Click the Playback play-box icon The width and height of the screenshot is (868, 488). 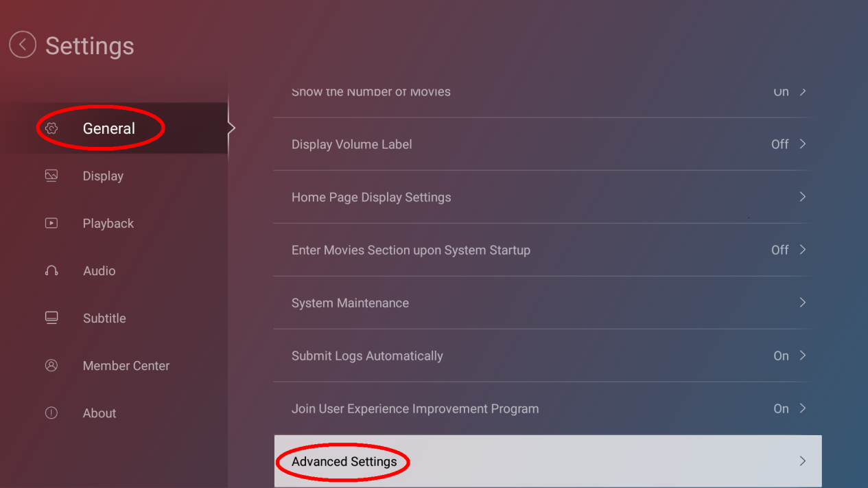51,223
